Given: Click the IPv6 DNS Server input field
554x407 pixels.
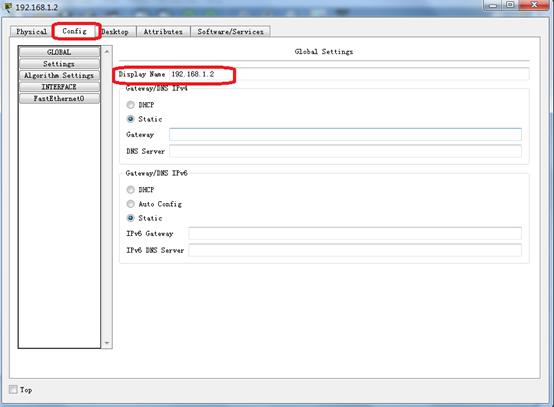Looking at the screenshot, I should [355, 250].
